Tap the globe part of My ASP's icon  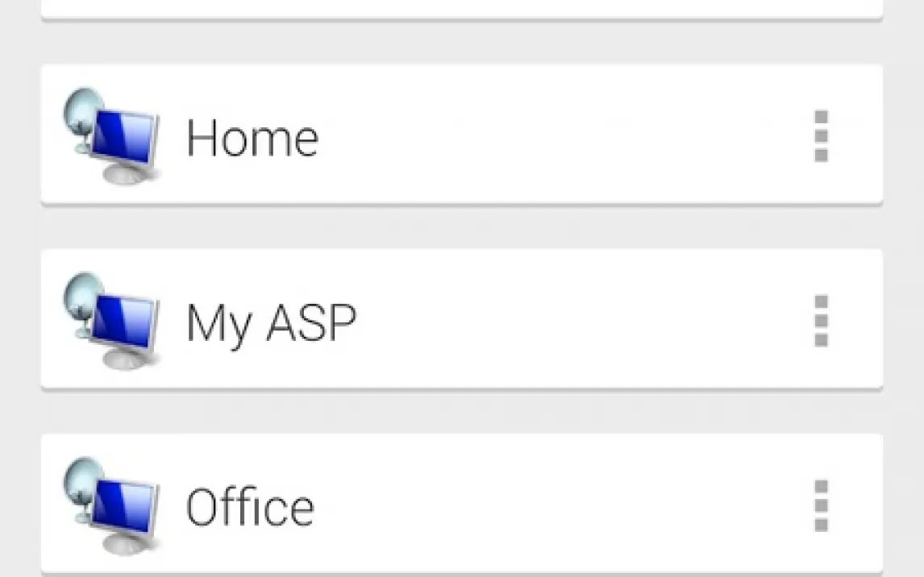(82, 296)
